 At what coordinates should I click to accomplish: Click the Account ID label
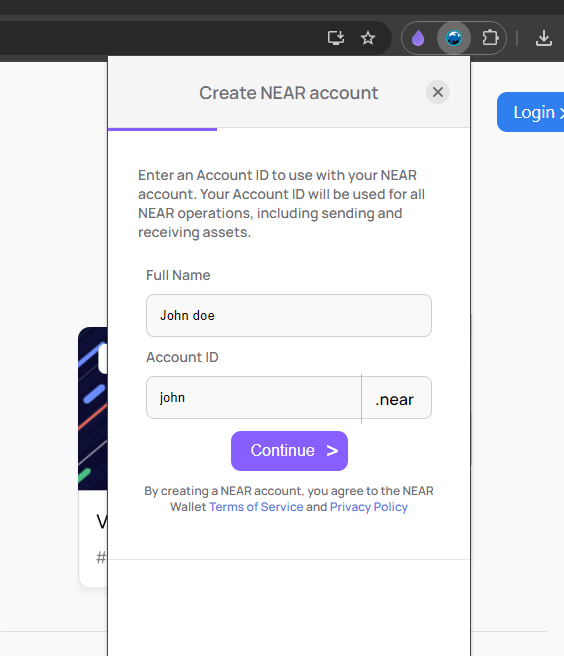click(x=182, y=357)
